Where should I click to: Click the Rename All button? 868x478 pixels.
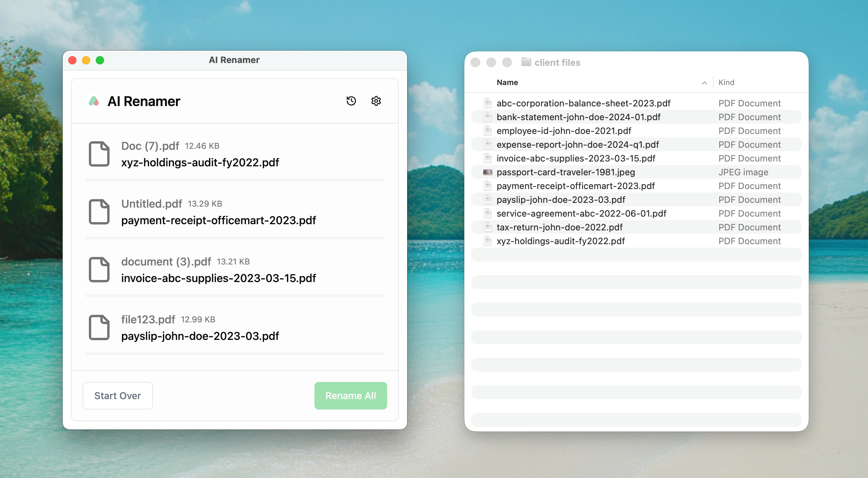click(350, 395)
